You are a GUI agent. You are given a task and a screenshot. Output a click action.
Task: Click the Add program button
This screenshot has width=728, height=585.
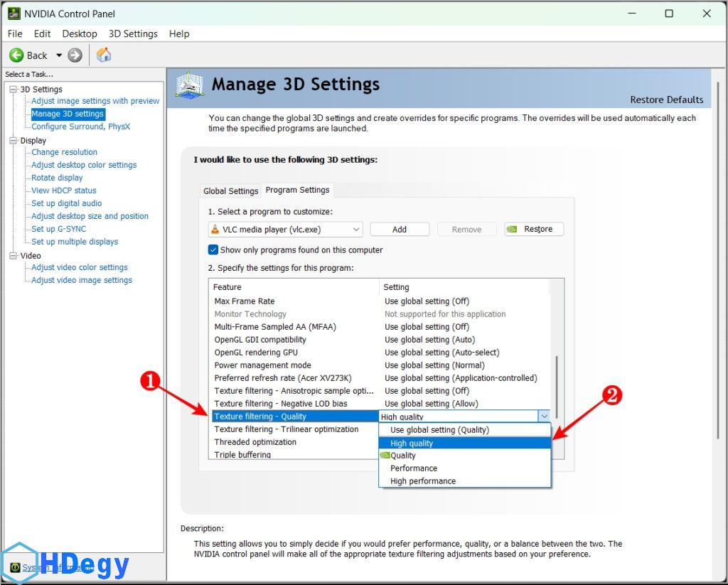point(400,230)
